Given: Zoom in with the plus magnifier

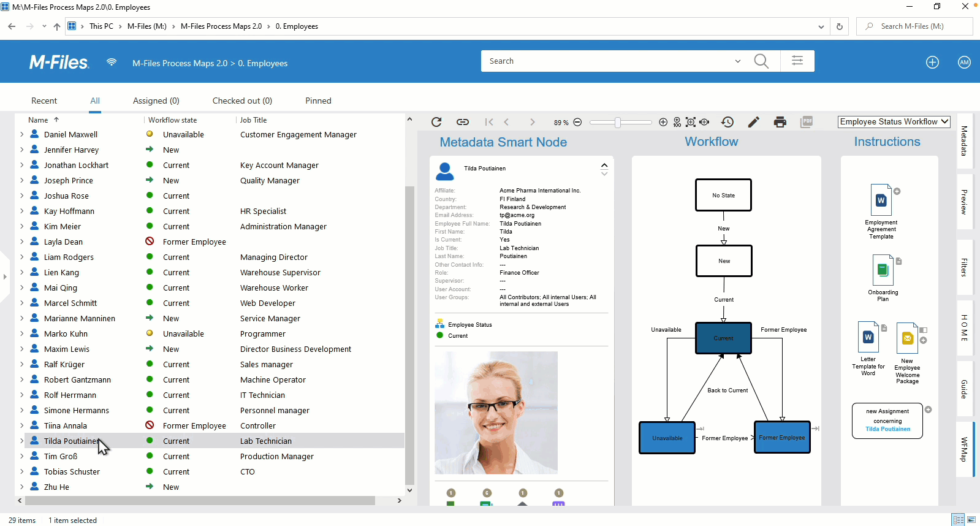Looking at the screenshot, I should (x=663, y=122).
